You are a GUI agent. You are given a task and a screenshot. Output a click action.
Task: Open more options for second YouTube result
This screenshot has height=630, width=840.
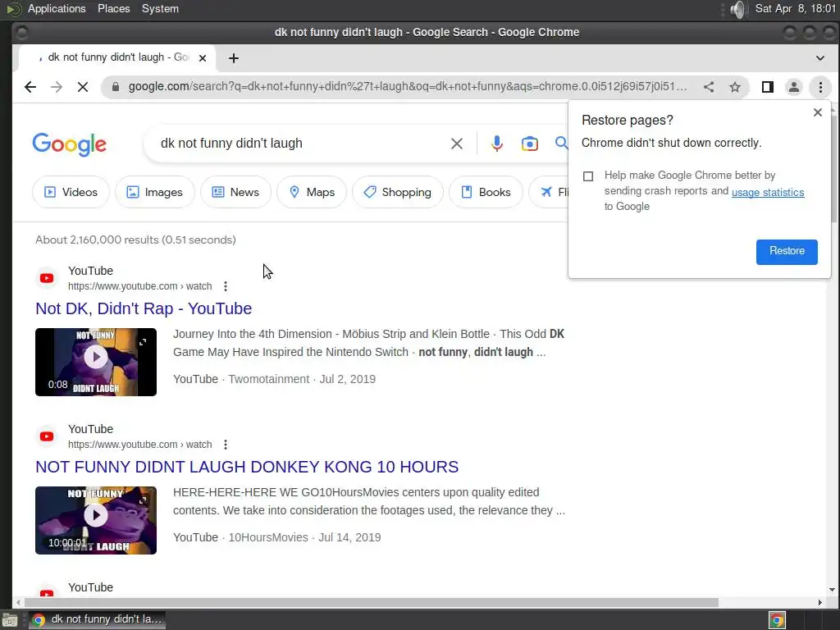226,444
